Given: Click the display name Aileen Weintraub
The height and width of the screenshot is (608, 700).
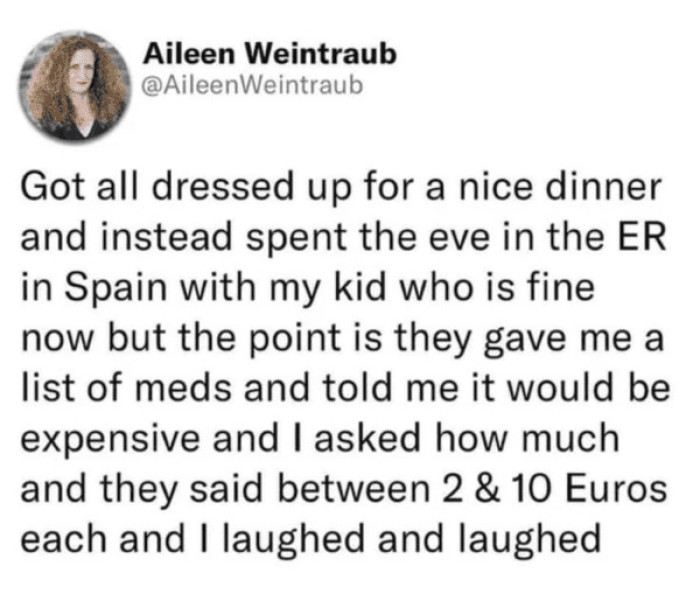Looking at the screenshot, I should 270,55.
